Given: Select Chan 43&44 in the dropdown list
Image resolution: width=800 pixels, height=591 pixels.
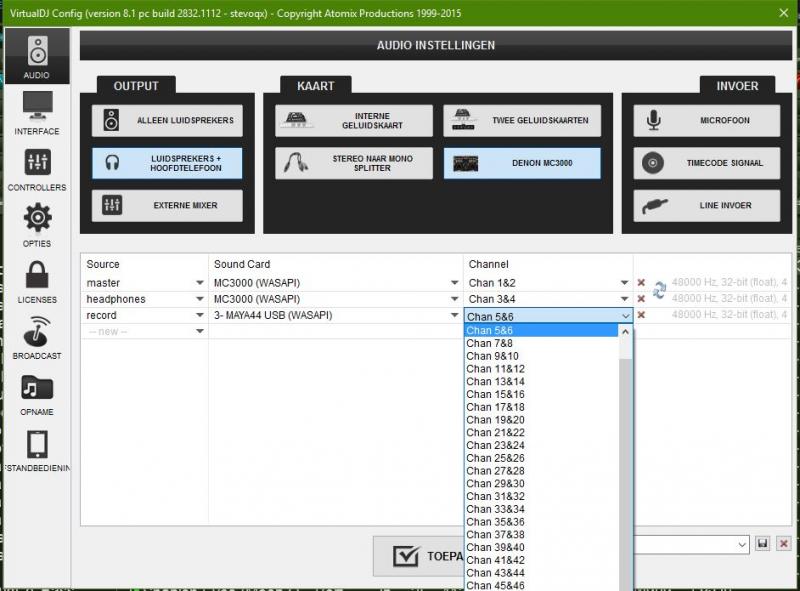Looking at the screenshot, I should [x=542, y=573].
